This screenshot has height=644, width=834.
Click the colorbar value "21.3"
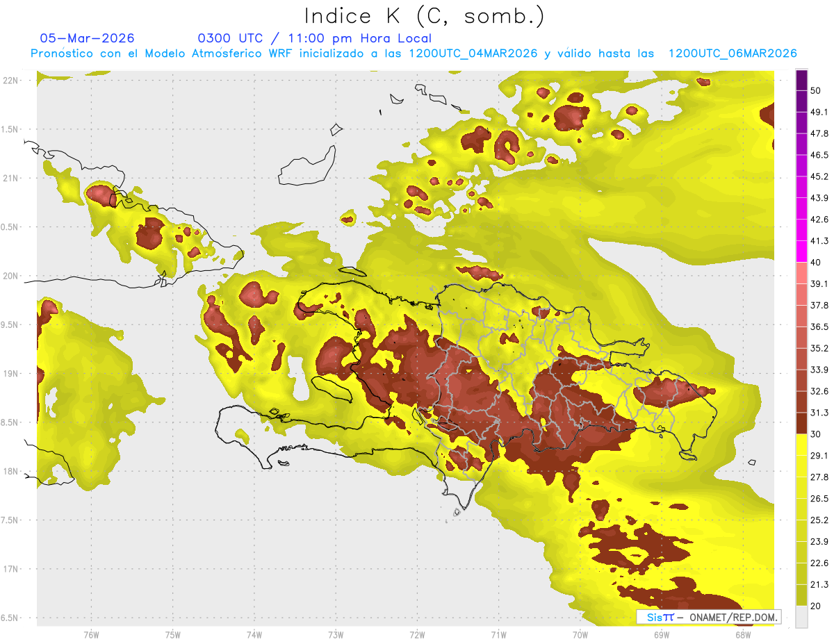[x=819, y=585]
